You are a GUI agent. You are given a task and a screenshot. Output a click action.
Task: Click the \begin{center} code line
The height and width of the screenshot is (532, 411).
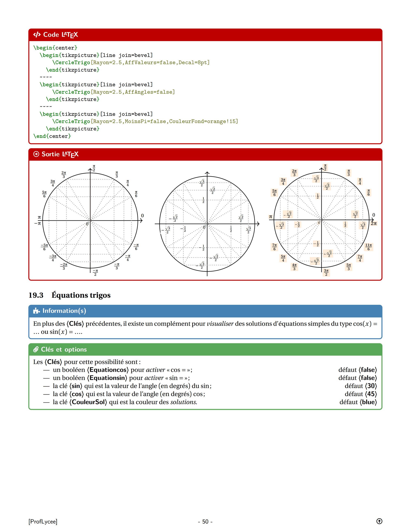(55, 48)
